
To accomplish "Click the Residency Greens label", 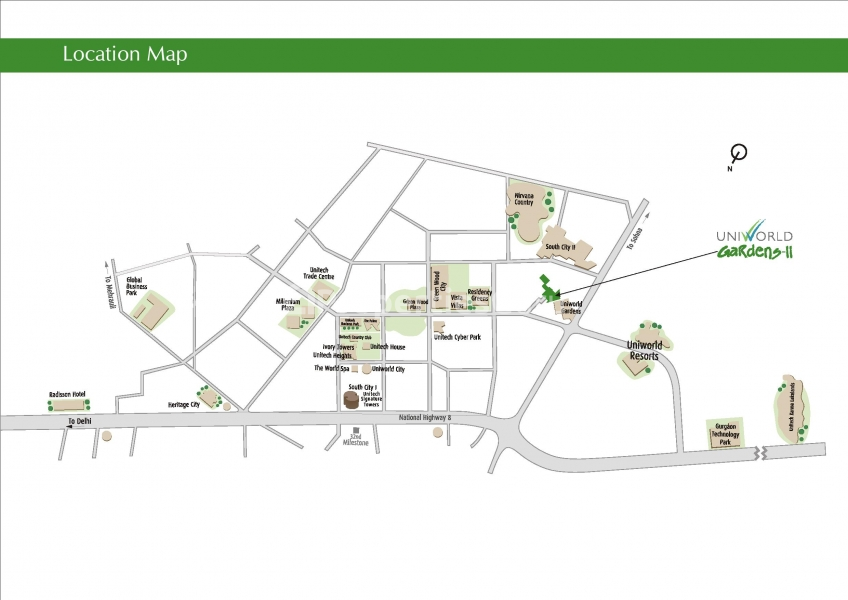I will [480, 295].
